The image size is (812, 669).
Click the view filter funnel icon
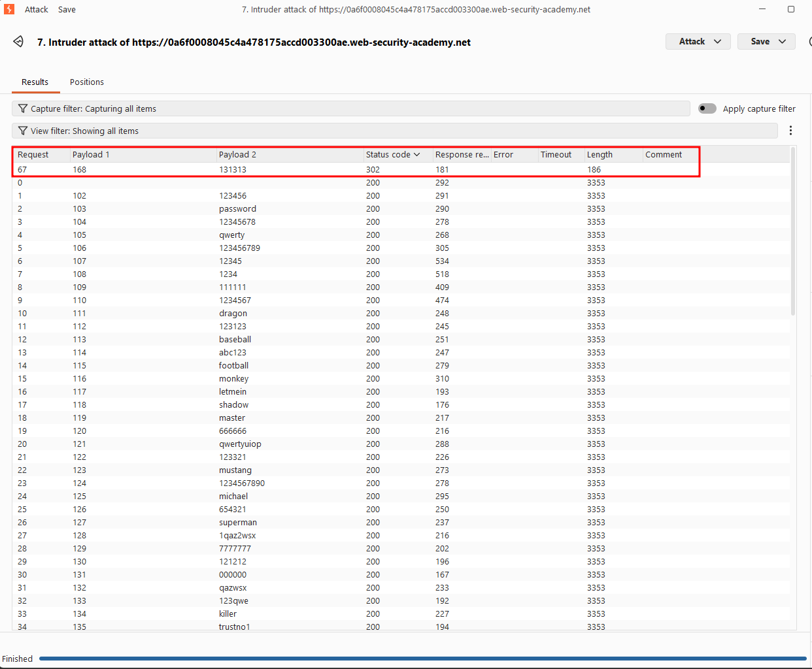coord(23,131)
